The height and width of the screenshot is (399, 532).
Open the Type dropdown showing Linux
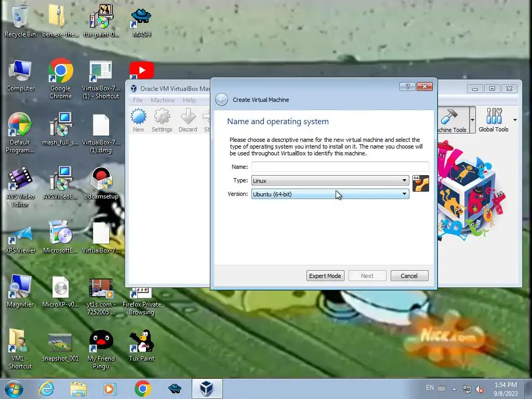[330, 180]
